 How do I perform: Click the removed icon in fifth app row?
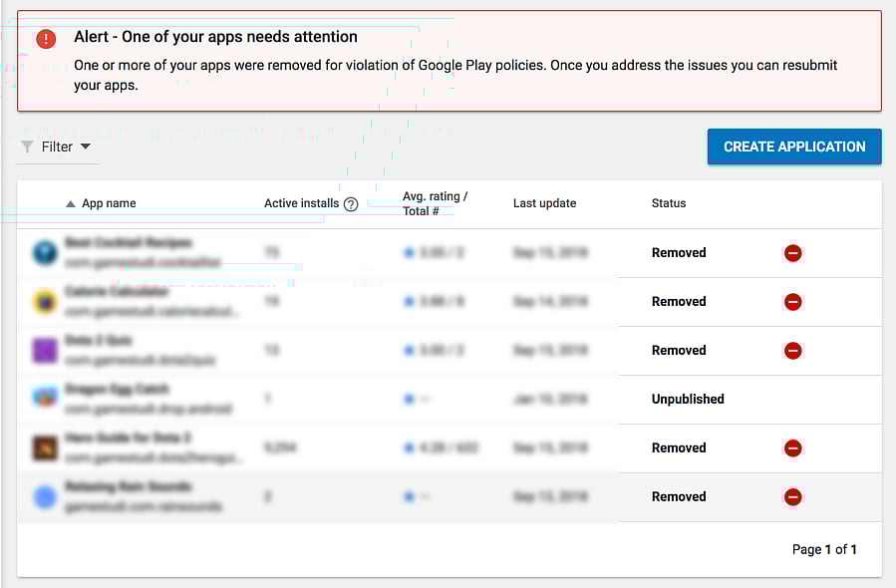coord(792,448)
